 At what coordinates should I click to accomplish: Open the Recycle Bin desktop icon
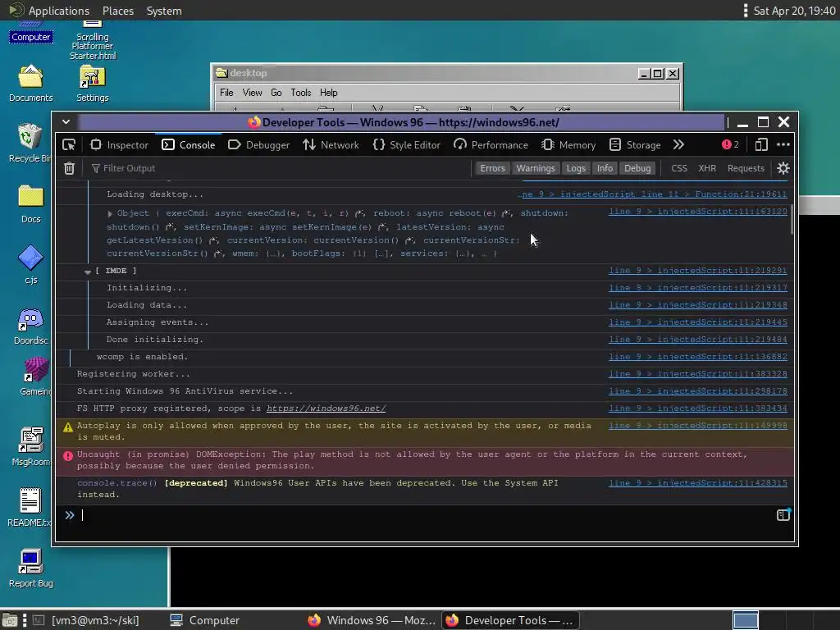coord(30,143)
